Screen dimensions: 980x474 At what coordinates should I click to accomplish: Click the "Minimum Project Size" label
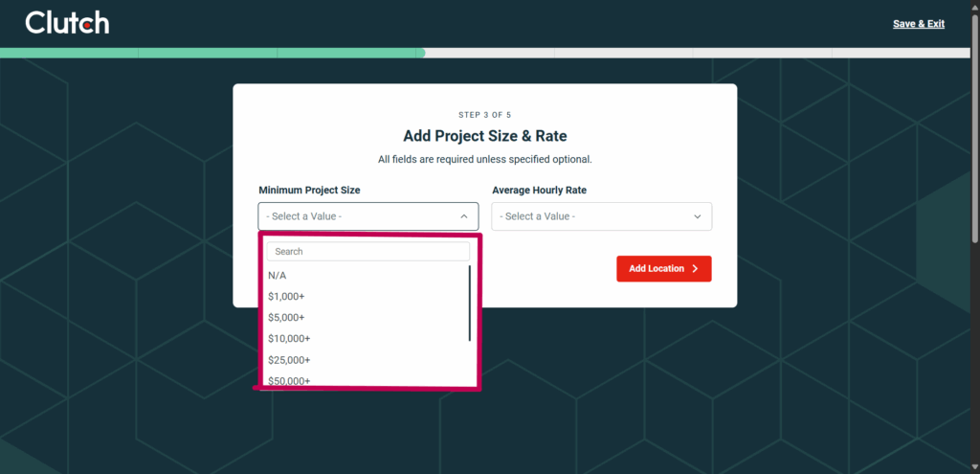[x=309, y=191]
